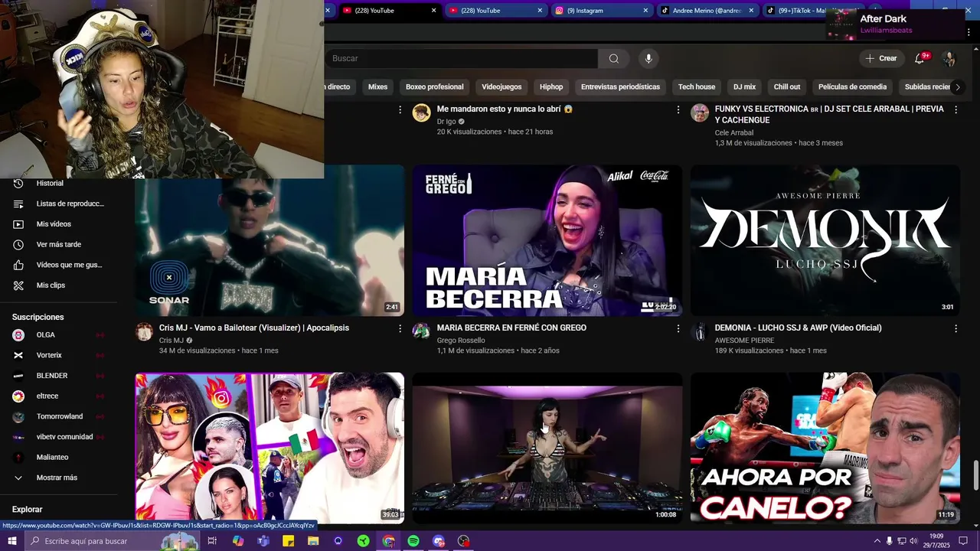
Task: Open Dr Igo channel avatar
Action: 421,113
